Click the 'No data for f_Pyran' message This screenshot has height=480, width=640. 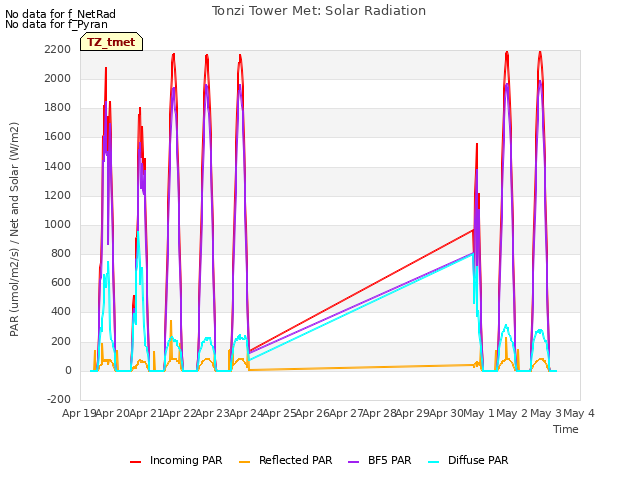(x=56, y=24)
